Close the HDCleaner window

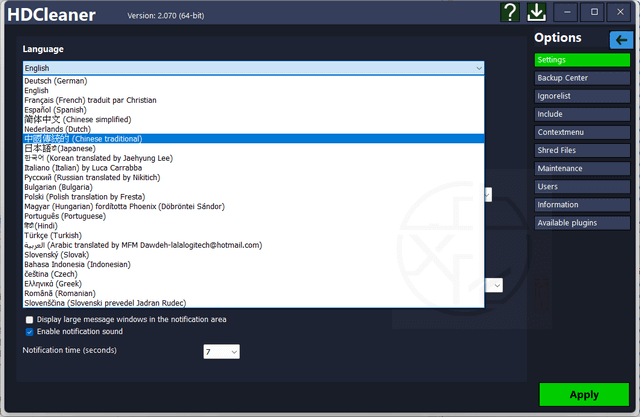coord(620,12)
